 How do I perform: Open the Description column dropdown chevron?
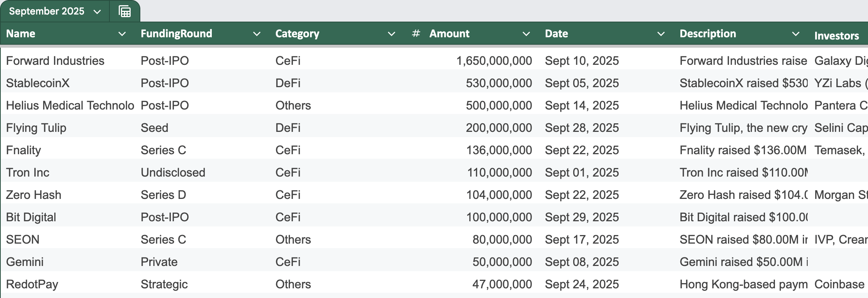point(795,34)
